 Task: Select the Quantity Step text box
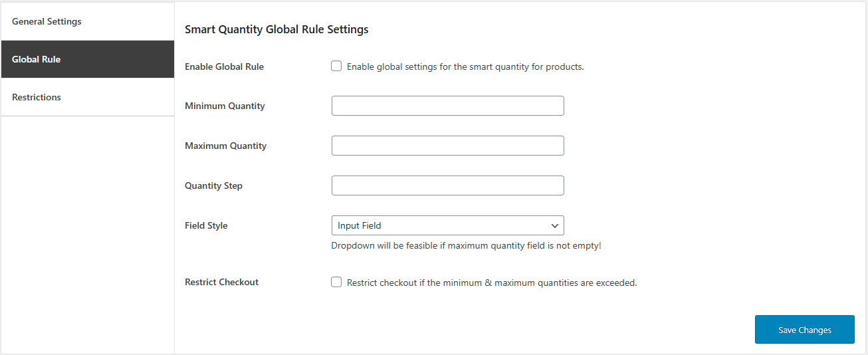(x=448, y=185)
